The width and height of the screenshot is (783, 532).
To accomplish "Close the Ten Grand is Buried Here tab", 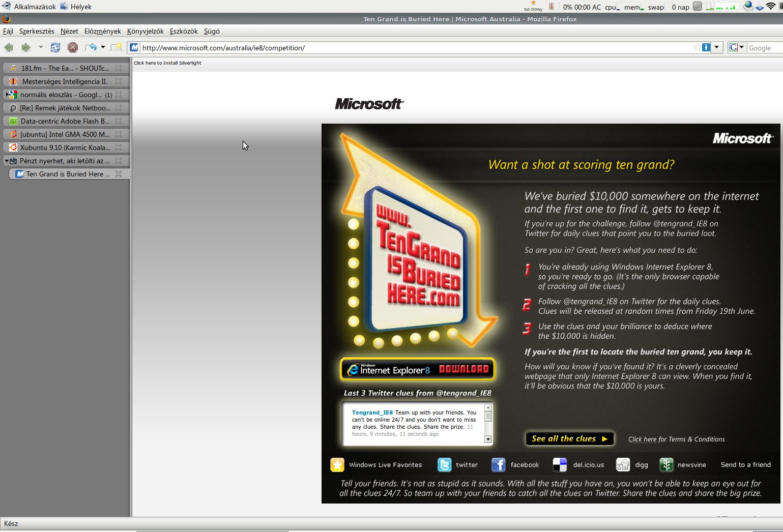I will pos(119,173).
